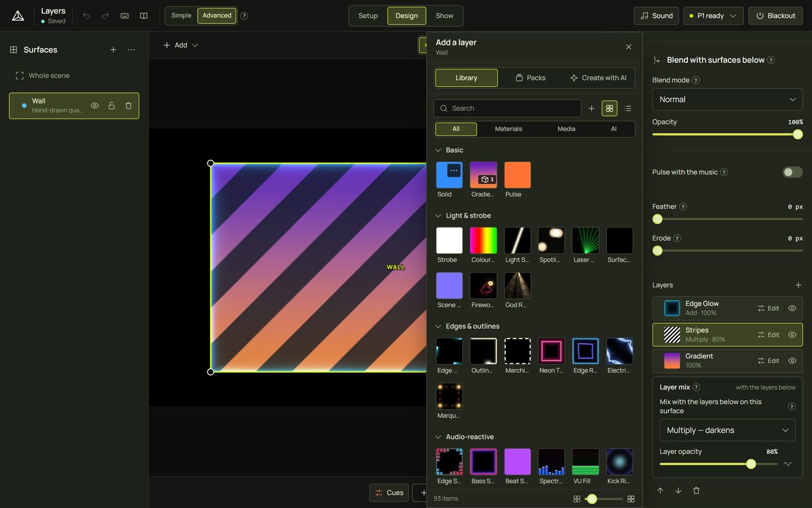The height and width of the screenshot is (508, 812).
Task: Delete the Wall surface trash icon
Action: pos(129,106)
